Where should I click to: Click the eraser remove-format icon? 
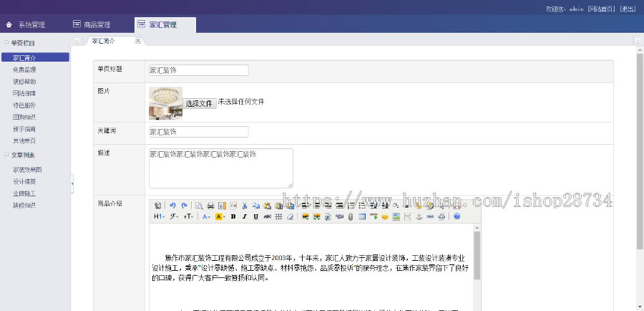[290, 217]
